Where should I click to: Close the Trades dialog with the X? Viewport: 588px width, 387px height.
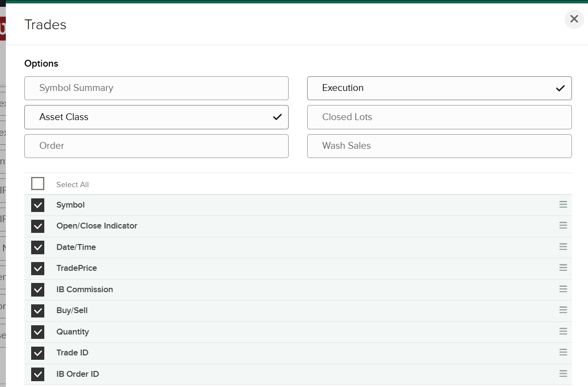(574, 19)
